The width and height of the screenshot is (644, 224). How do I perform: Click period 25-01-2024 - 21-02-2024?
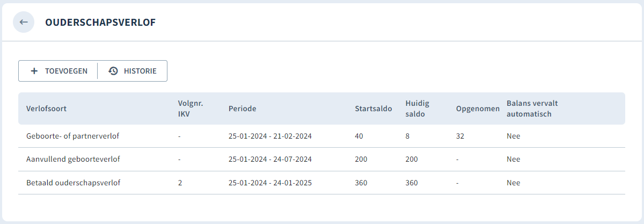pos(270,136)
